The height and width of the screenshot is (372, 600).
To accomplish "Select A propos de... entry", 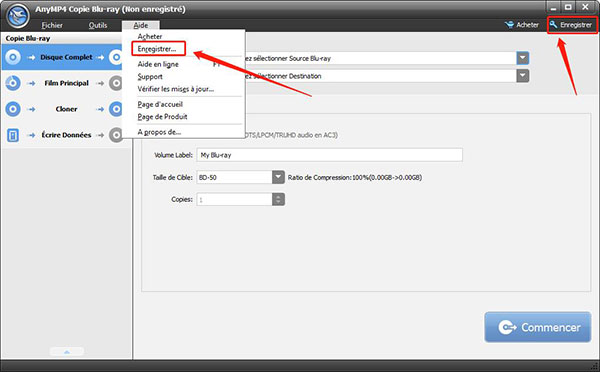I will tap(159, 132).
